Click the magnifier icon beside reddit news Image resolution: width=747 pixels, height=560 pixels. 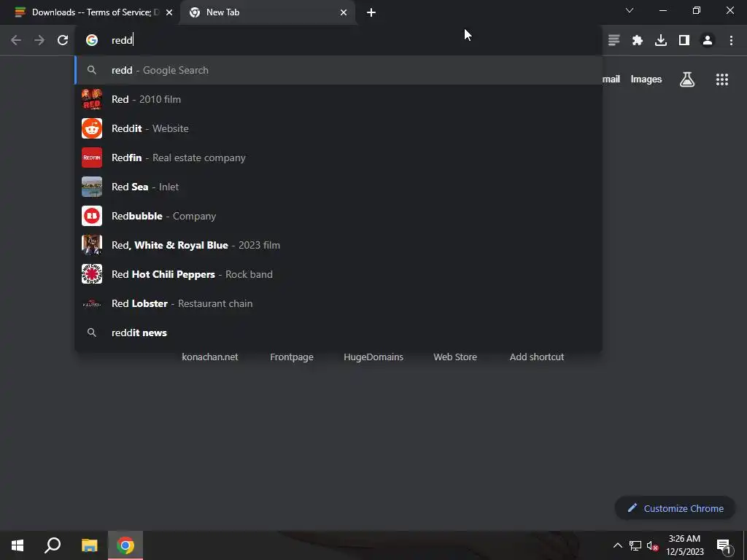click(x=91, y=332)
